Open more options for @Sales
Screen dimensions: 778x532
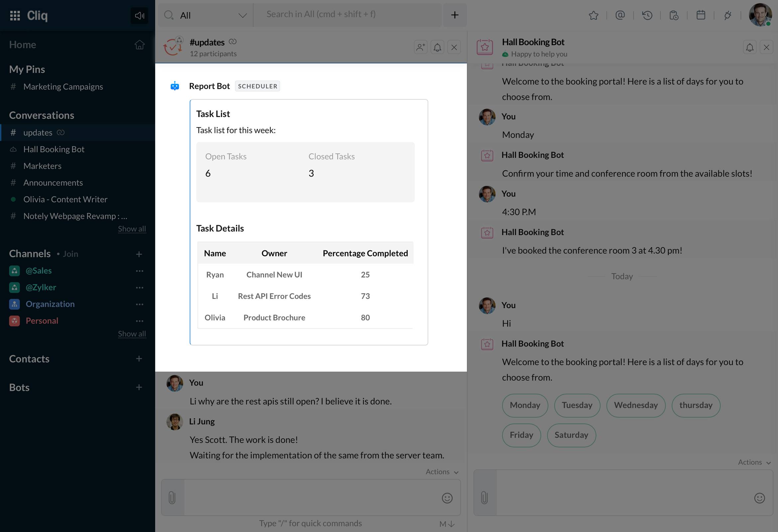point(140,271)
